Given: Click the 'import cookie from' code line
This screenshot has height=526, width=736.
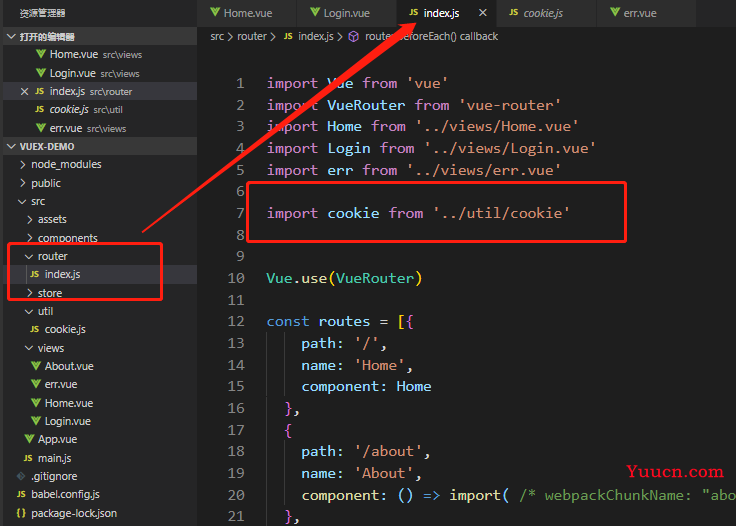Looking at the screenshot, I should (x=418, y=213).
